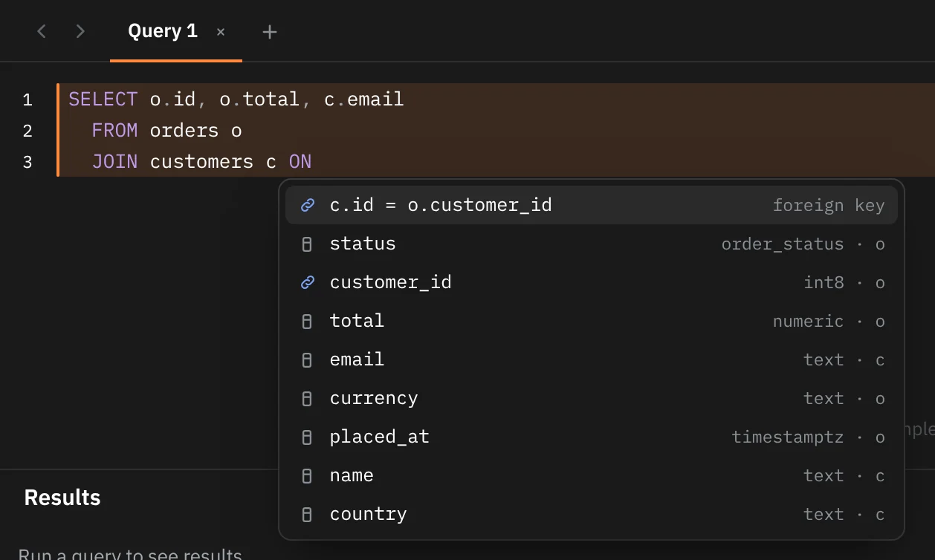Add a new query tab

pyautogui.click(x=270, y=32)
